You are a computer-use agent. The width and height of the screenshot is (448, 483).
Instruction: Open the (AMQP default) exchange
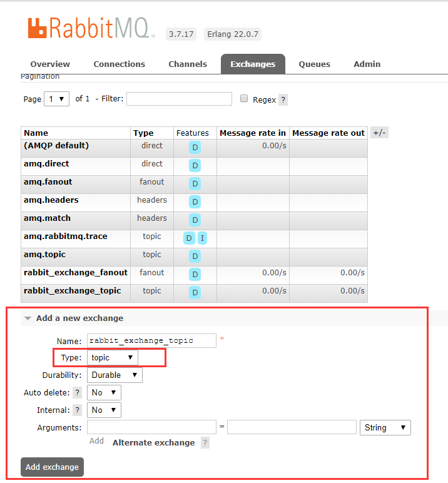click(x=56, y=145)
